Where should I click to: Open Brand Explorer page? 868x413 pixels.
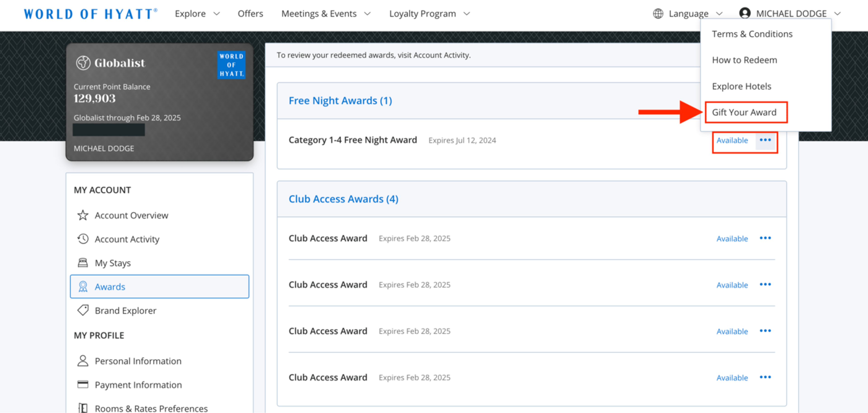pos(125,311)
